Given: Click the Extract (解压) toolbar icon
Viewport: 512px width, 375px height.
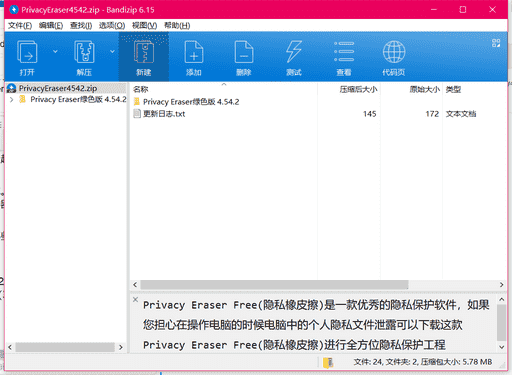Looking at the screenshot, I should tap(84, 52).
